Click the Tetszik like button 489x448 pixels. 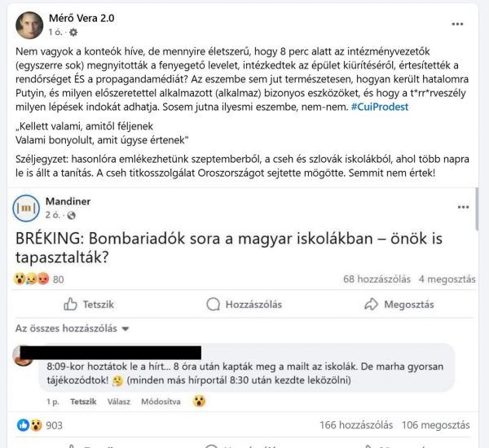pyautogui.click(x=89, y=305)
